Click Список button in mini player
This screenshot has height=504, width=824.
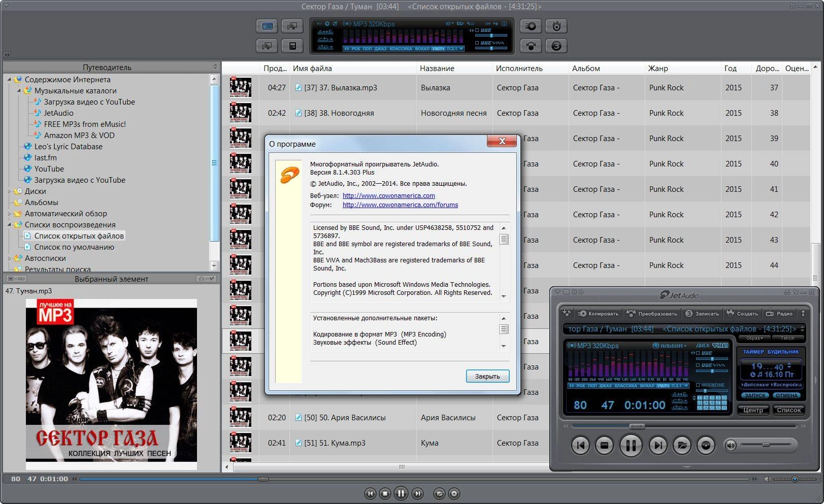[788, 410]
